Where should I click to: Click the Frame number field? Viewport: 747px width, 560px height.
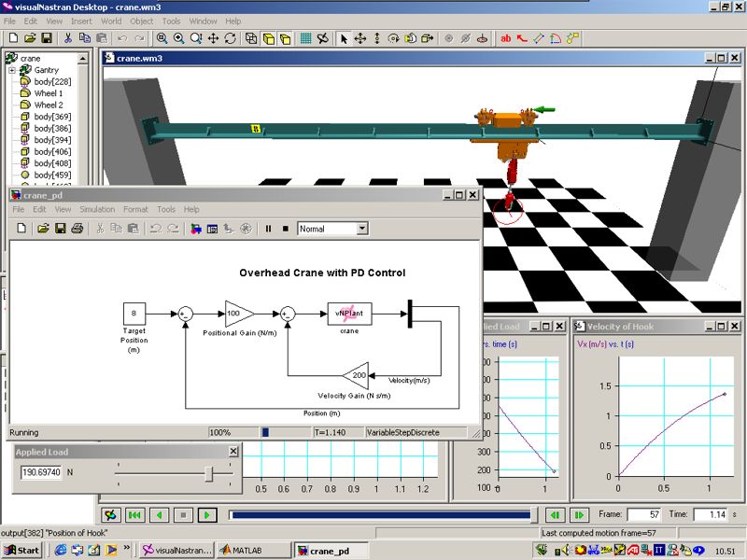pyautogui.click(x=645, y=515)
